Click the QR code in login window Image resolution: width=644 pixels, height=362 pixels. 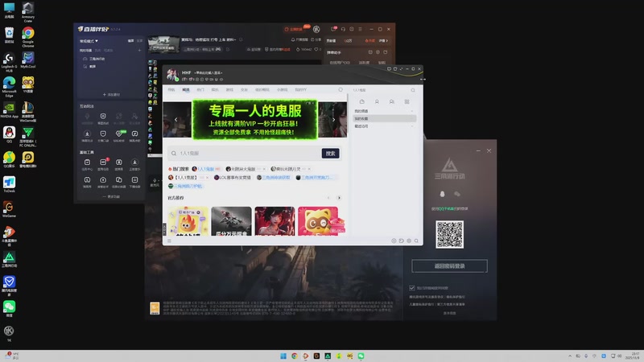[450, 234]
